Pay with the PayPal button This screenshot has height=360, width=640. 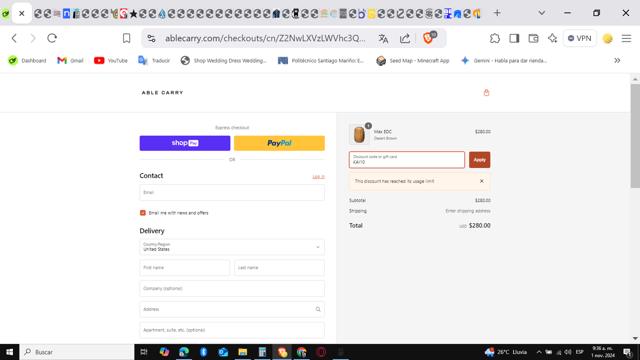point(279,143)
